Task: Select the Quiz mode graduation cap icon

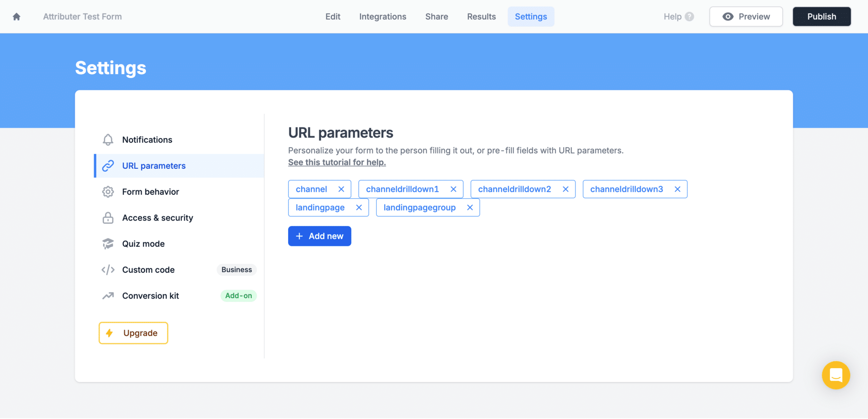Action: (108, 243)
